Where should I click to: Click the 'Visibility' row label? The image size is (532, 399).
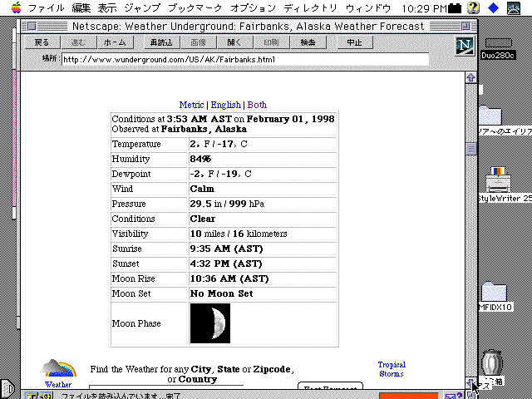[130, 234]
